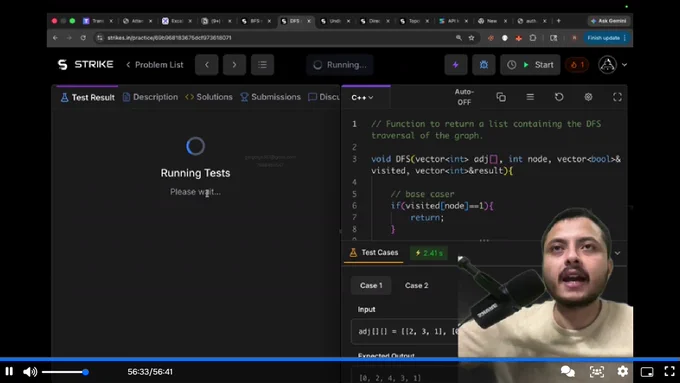The width and height of the screenshot is (680, 383).
Task: Select the Test Cases tab
Action: (x=374, y=252)
